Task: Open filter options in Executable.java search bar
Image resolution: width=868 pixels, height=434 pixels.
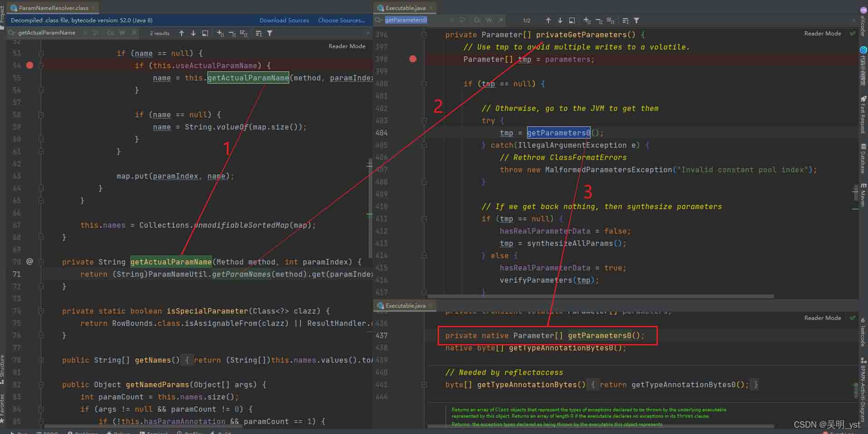Action: [636, 20]
